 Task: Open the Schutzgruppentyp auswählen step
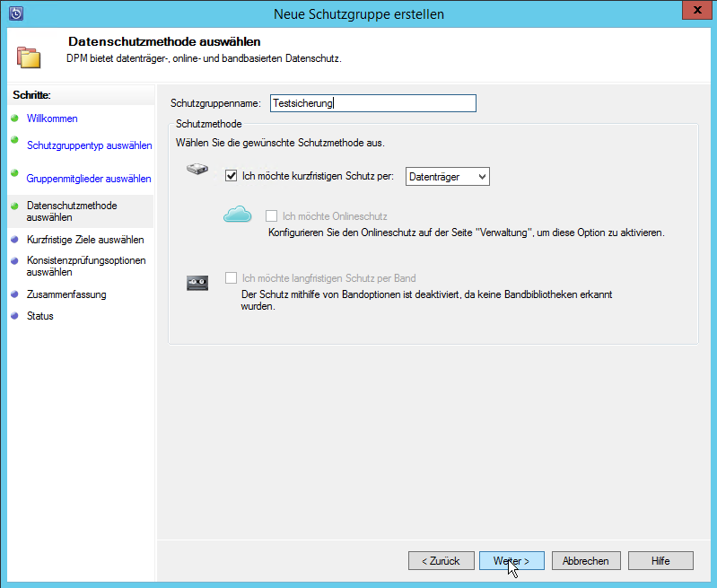coord(89,145)
